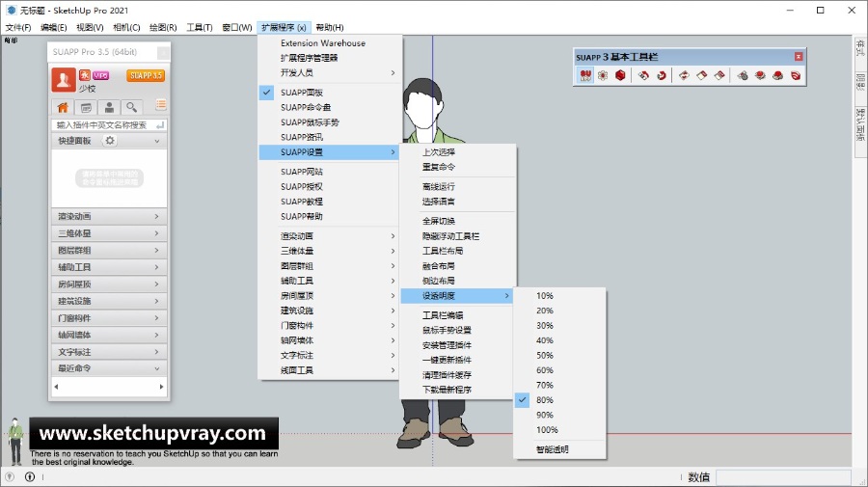
Task: Click 文字标注 button in SUAPP panel
Action: pos(109,352)
